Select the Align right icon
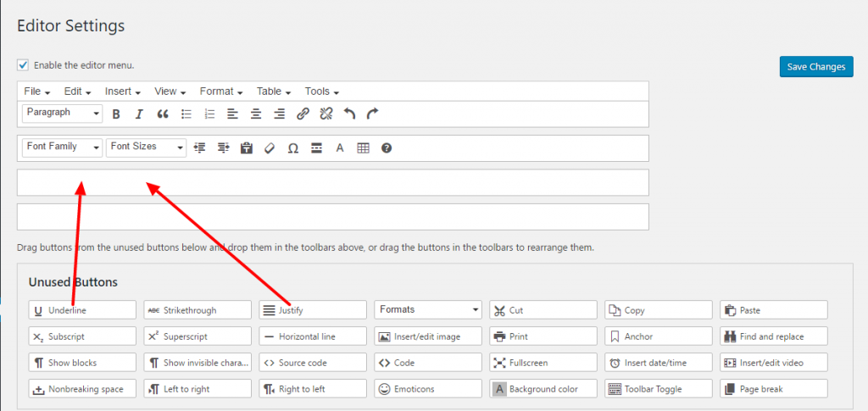 tap(279, 114)
